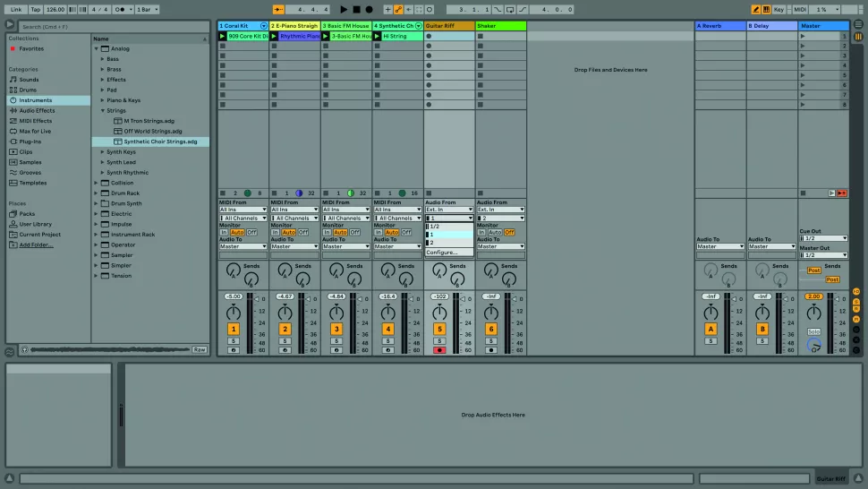Choose input 2 from the open channel list
The image size is (868, 489).
pos(448,243)
